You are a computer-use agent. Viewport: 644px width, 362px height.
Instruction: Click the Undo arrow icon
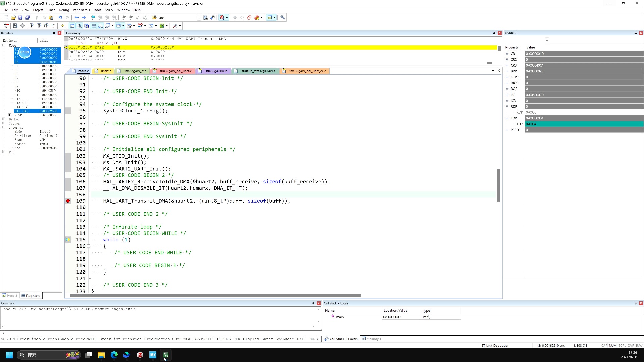coord(60,18)
